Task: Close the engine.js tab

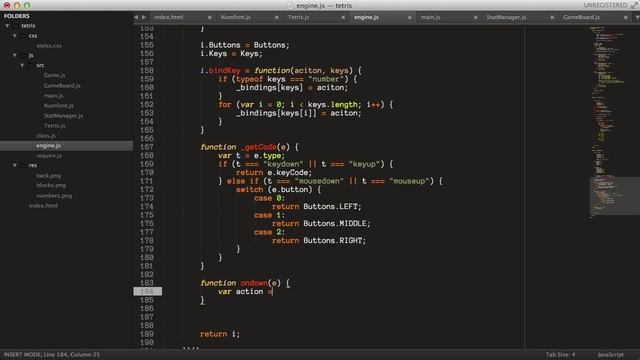Action: point(409,18)
